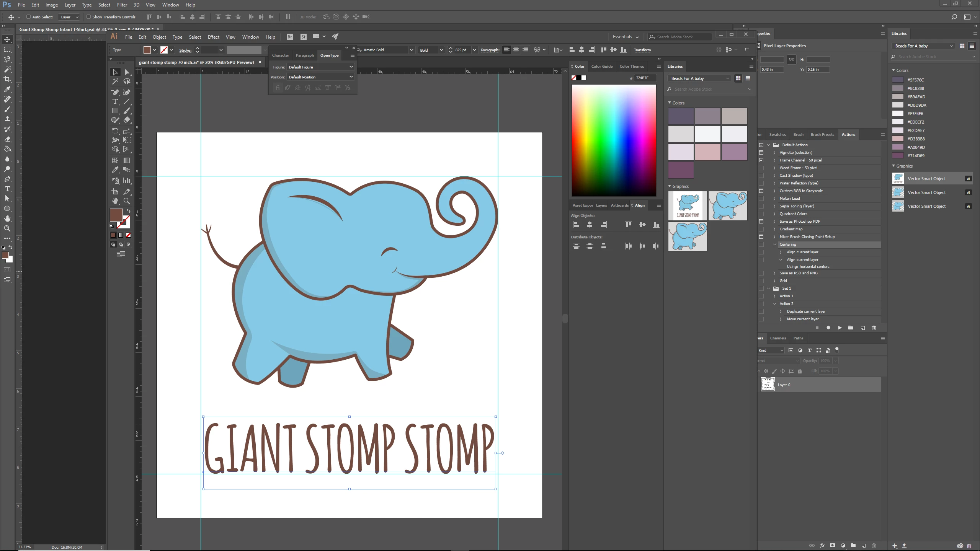980x551 pixels.
Task: Select the Crop tool in Photoshop
Action: pyautogui.click(x=7, y=79)
